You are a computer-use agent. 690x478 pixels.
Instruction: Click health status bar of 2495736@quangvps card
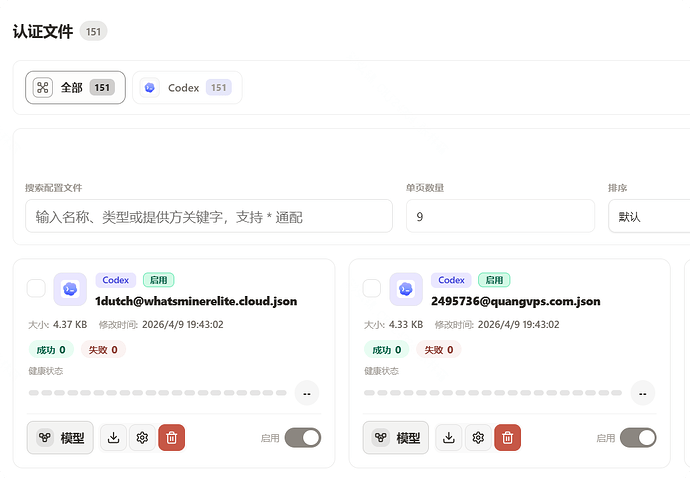pyautogui.click(x=493, y=393)
